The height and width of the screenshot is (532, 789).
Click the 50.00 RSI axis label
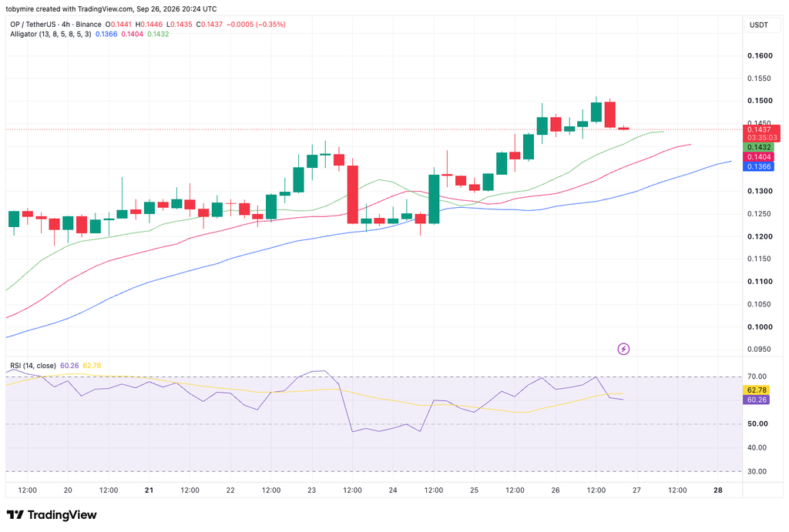[757, 424]
